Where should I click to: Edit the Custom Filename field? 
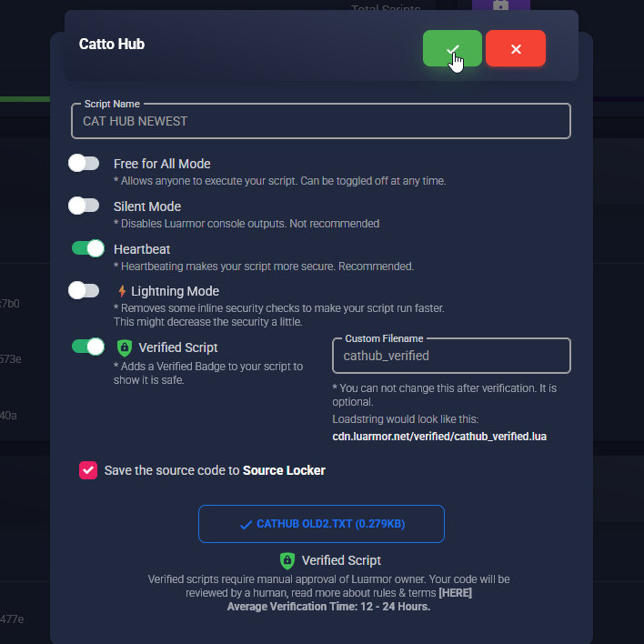click(x=451, y=356)
